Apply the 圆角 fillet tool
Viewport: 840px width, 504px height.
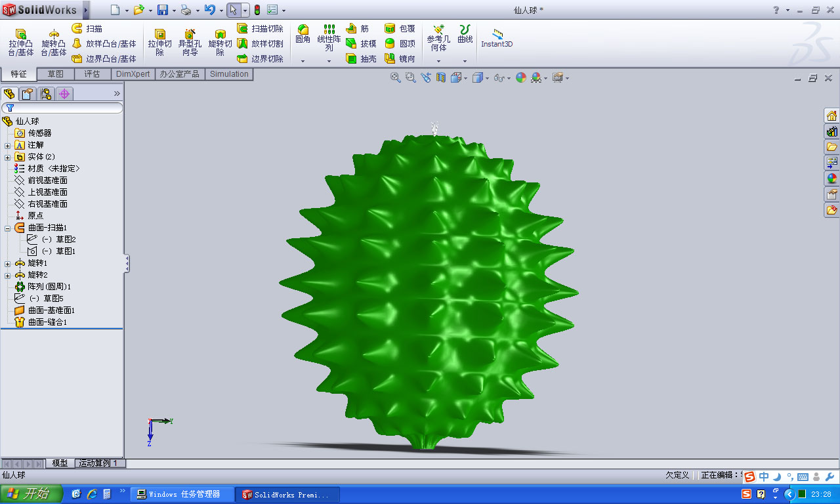pos(303,35)
